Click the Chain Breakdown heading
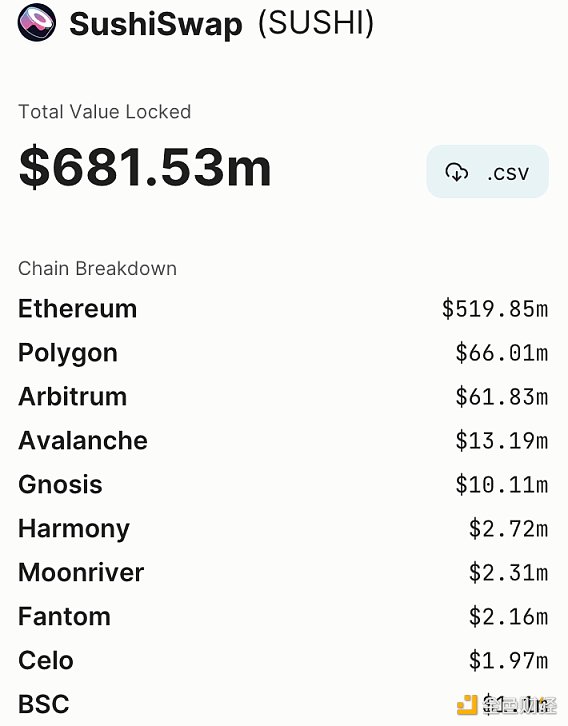This screenshot has width=568, height=726. point(97,269)
